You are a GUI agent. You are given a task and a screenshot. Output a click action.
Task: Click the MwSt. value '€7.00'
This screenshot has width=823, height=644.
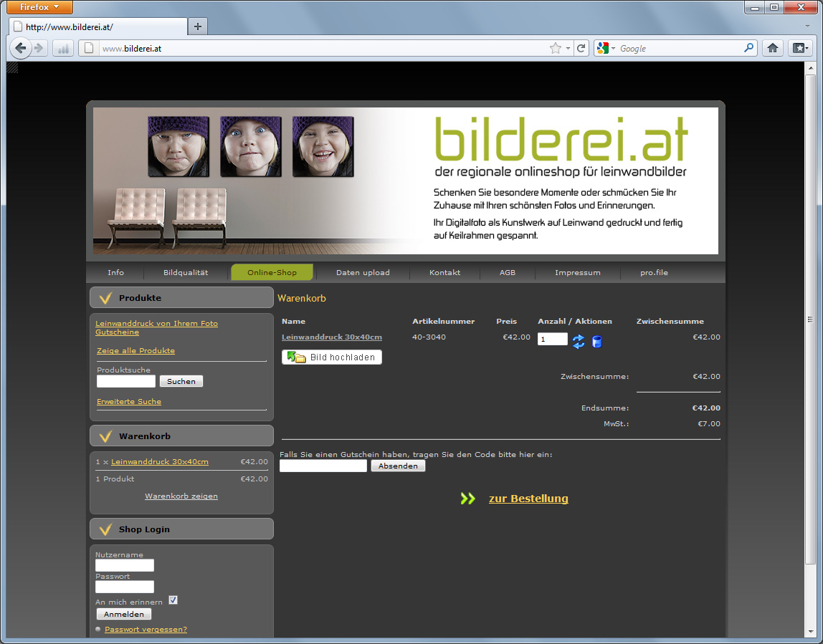[708, 424]
